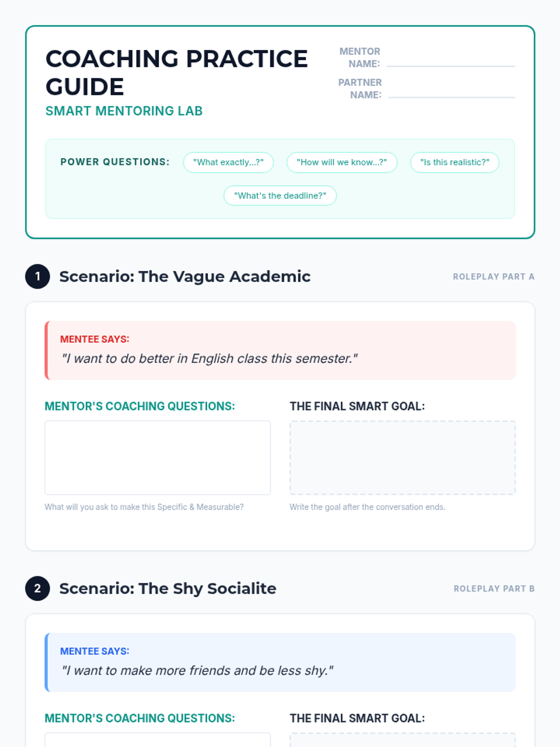Viewport: 560px width, 747px height.
Task: Click the Smart Mentoring Lab subtitle
Action: [124, 111]
